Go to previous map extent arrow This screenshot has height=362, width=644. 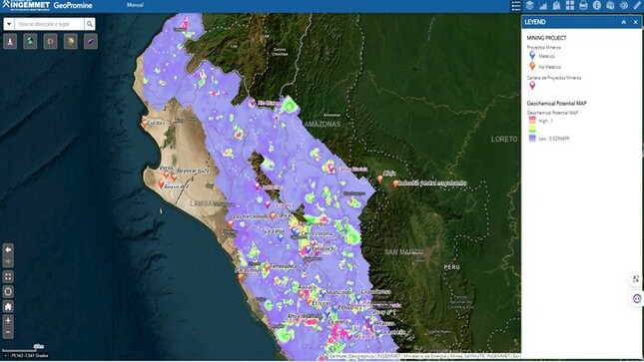(x=8, y=249)
